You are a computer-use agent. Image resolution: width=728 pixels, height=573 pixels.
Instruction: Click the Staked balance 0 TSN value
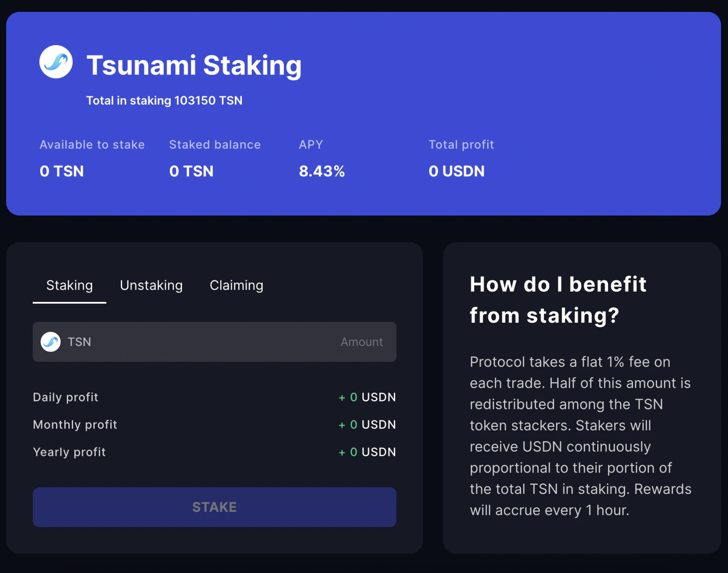(x=191, y=171)
